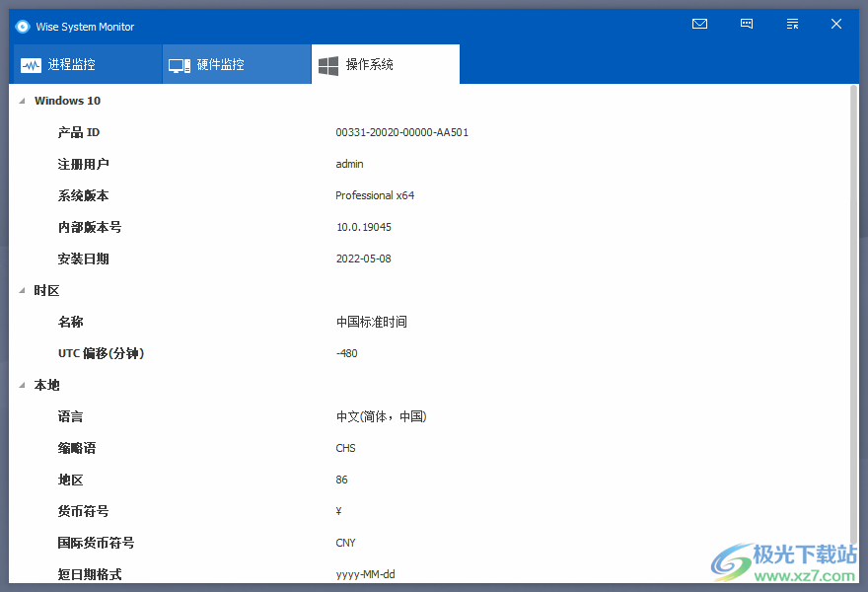Click the 短日期格式 label
The image size is (868, 592).
click(90, 574)
